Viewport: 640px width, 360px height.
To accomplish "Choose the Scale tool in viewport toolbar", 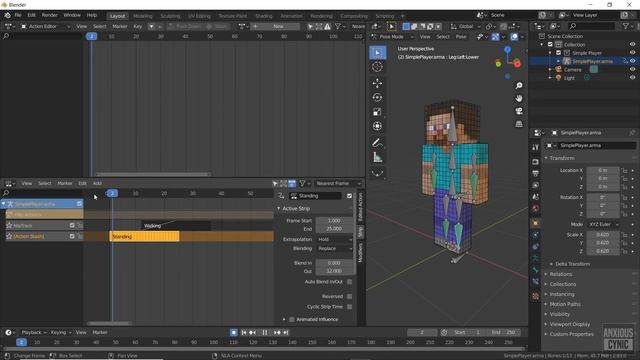I will pyautogui.click(x=378, y=112).
